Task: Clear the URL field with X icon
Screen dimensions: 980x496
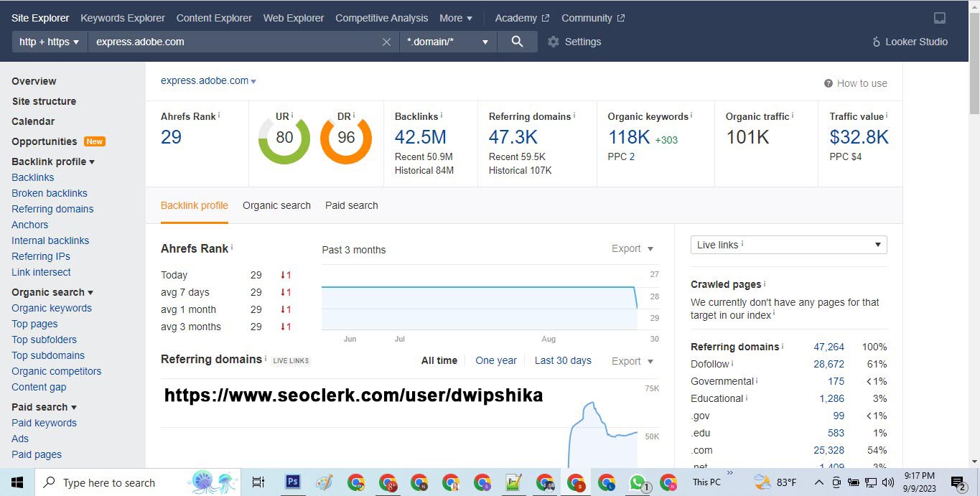Action: [x=386, y=42]
